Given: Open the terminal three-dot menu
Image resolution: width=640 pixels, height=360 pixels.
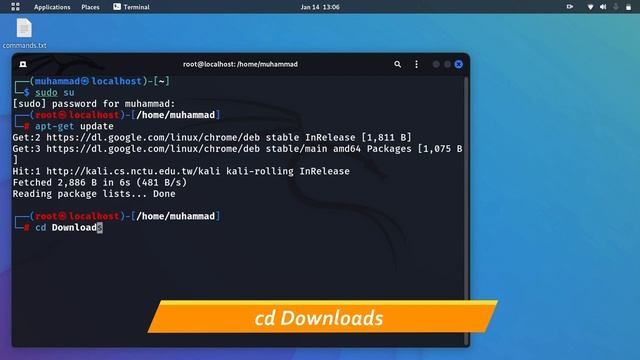Looking at the screenshot, I should coord(416,64).
